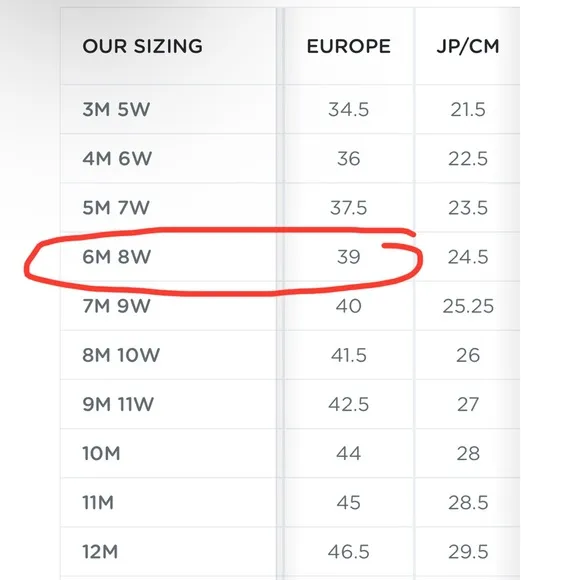Select the 3M 5W size row
580x580 pixels.
click(x=290, y=109)
